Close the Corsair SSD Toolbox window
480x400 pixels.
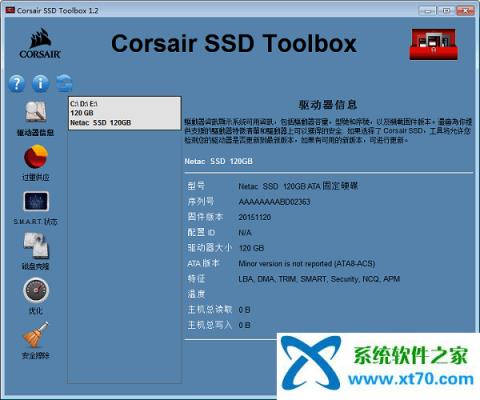(465, 11)
